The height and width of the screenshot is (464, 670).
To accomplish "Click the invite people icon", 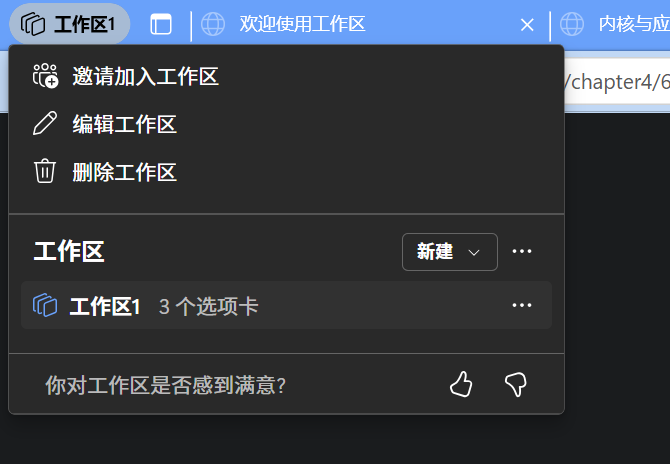I will click(x=45, y=76).
